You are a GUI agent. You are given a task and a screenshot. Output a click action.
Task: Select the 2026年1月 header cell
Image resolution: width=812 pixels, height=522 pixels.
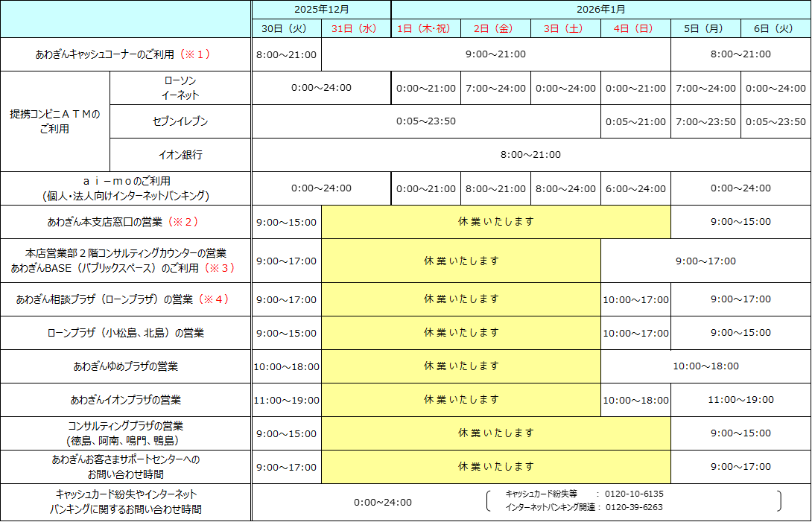[600, 10]
